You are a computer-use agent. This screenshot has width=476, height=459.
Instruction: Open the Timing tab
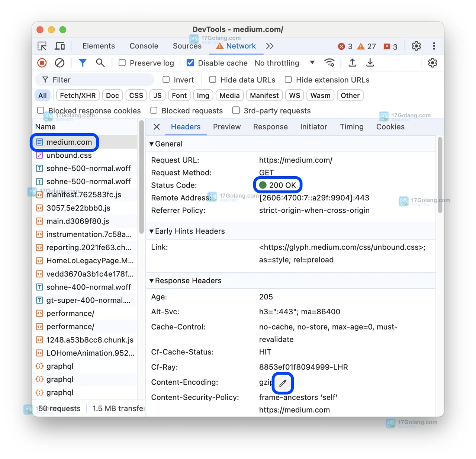[352, 127]
